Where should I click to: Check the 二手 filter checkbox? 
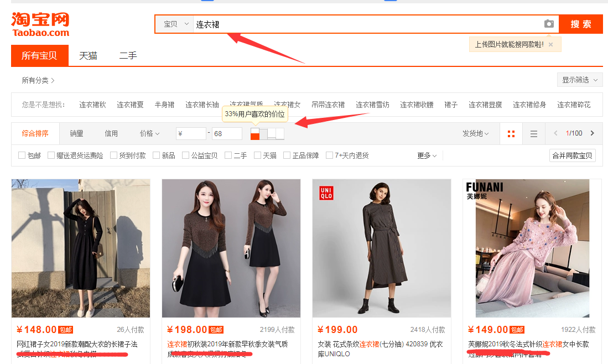(228, 155)
